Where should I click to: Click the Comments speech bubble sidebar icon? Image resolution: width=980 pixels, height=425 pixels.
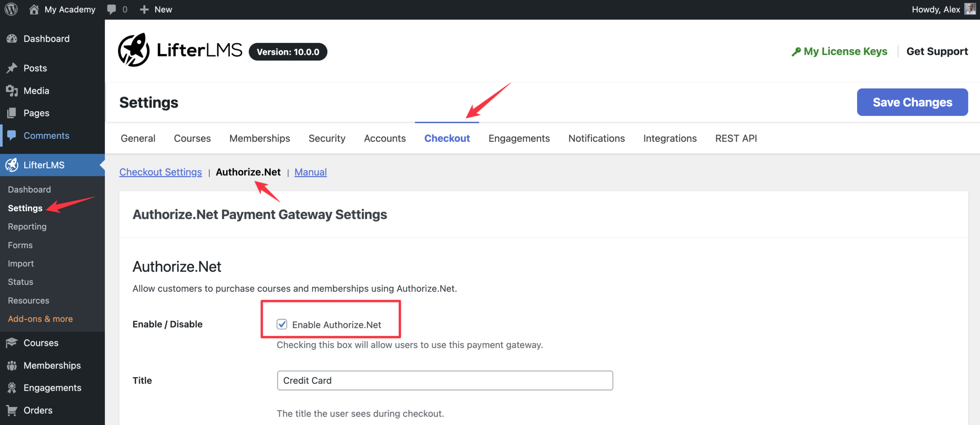pos(12,135)
